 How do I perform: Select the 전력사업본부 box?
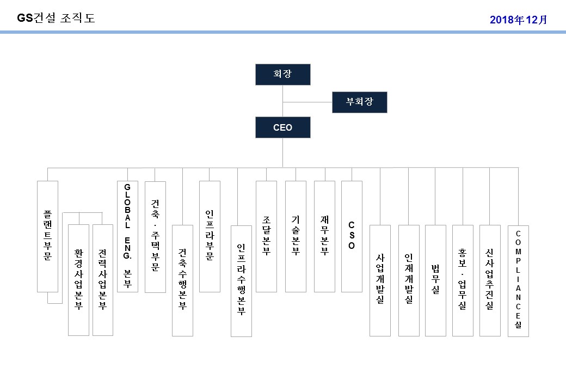pos(103,280)
